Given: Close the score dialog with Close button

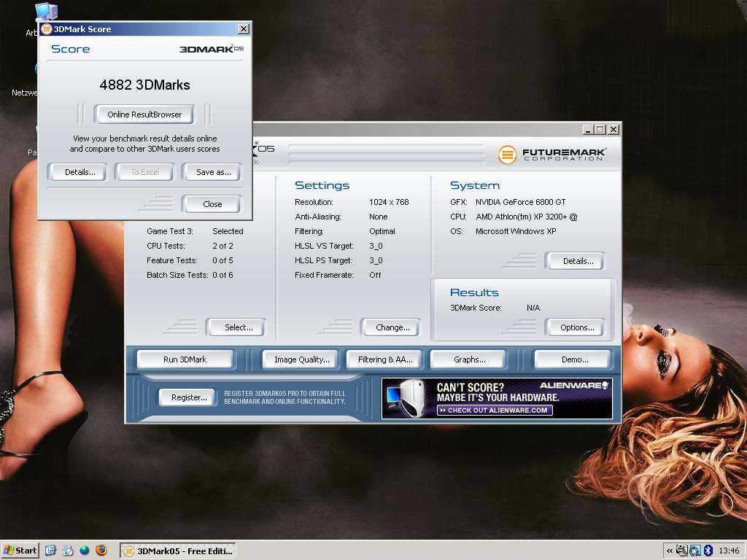Looking at the screenshot, I should (212, 204).
